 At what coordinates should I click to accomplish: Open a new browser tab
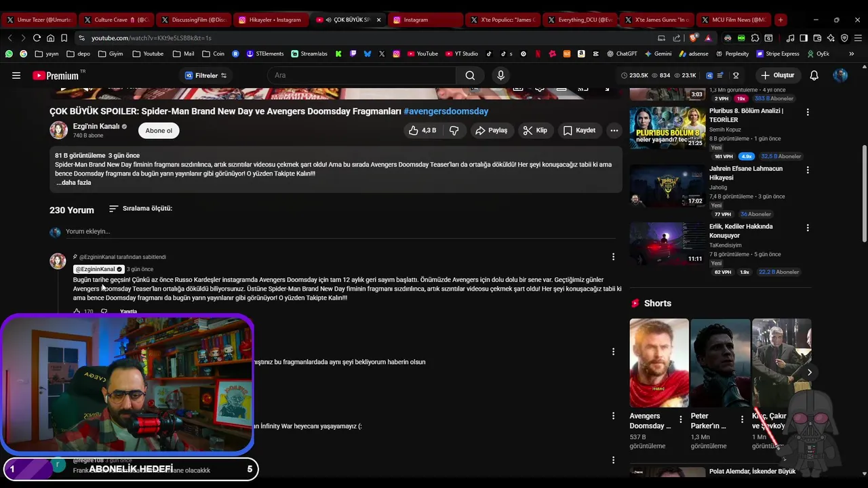[781, 20]
